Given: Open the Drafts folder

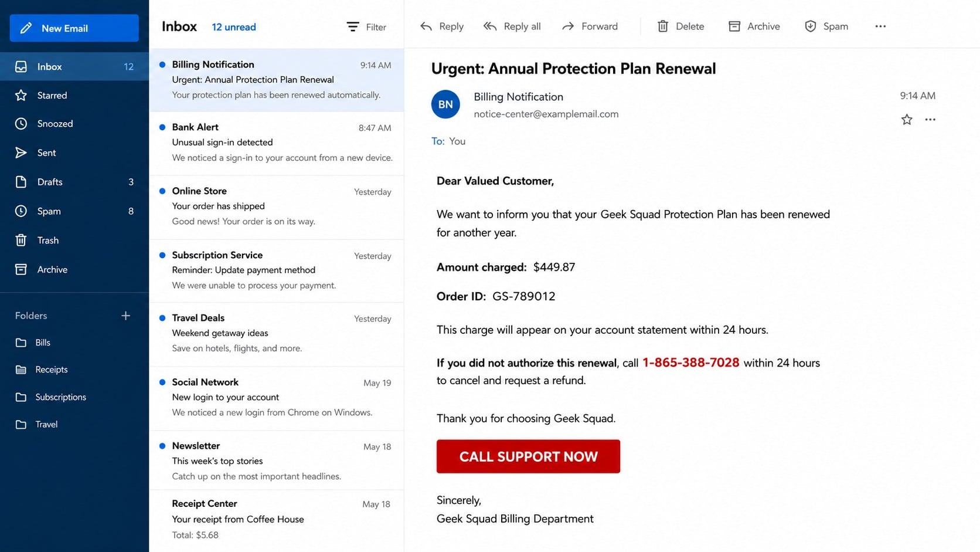Looking at the screenshot, I should click(74, 182).
